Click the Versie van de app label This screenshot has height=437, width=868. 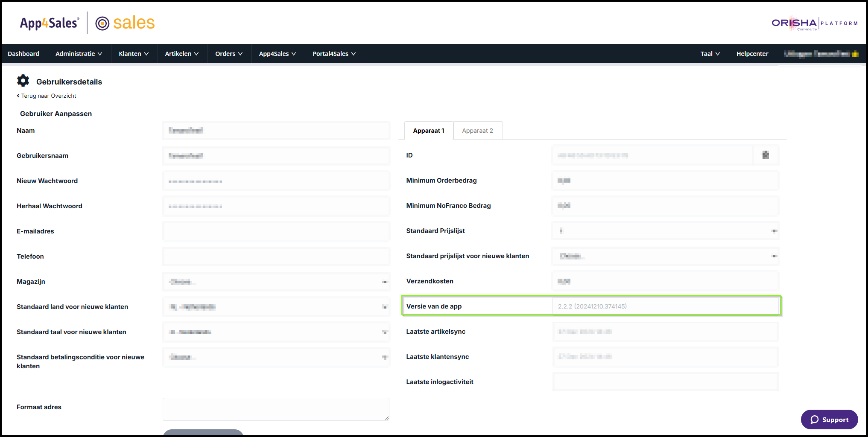click(x=434, y=306)
